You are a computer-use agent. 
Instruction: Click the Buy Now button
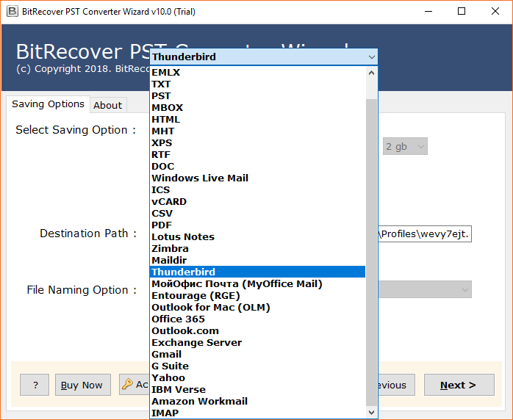[83, 385]
